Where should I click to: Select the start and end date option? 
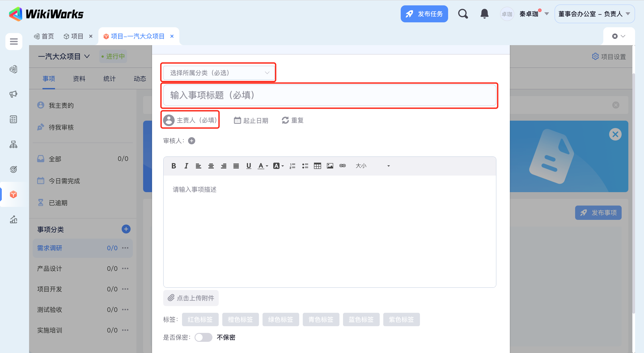point(251,120)
